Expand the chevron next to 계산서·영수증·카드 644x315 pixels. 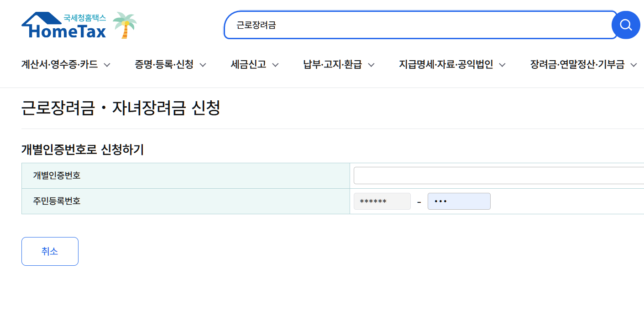click(x=107, y=65)
